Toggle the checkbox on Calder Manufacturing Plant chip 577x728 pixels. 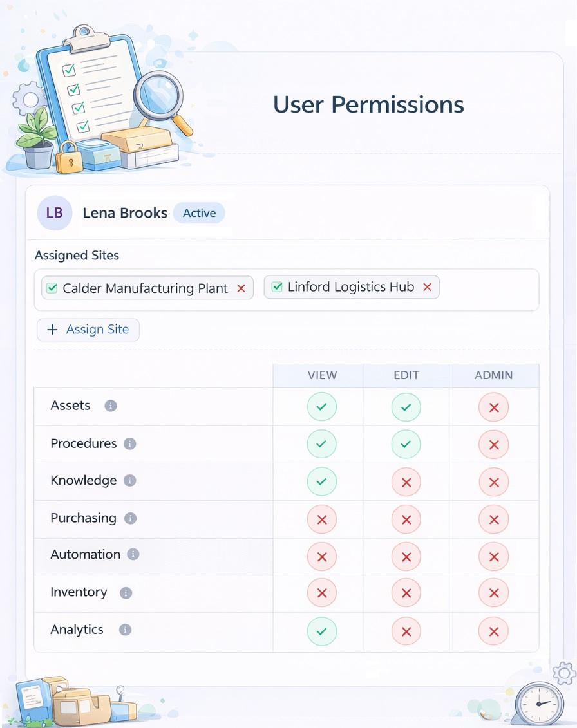pyautogui.click(x=52, y=287)
